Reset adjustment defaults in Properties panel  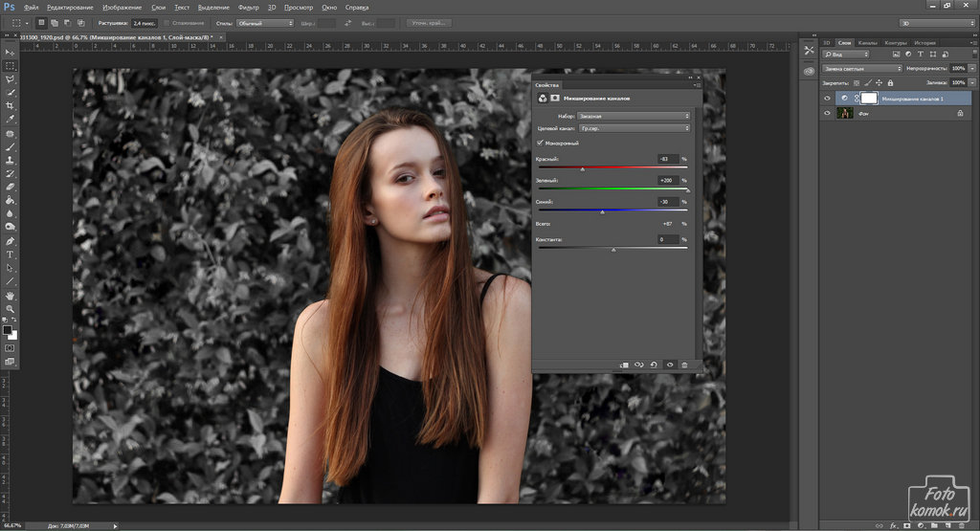(x=654, y=365)
